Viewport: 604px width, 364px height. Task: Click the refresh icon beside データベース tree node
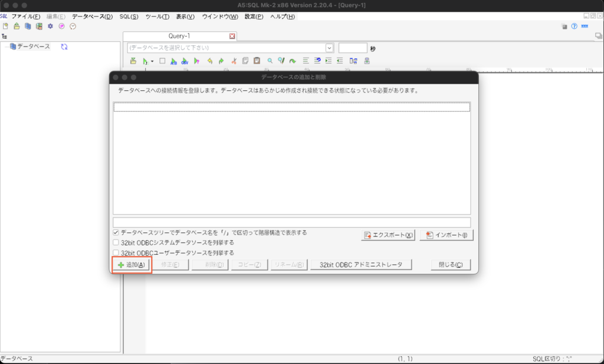pyautogui.click(x=64, y=47)
